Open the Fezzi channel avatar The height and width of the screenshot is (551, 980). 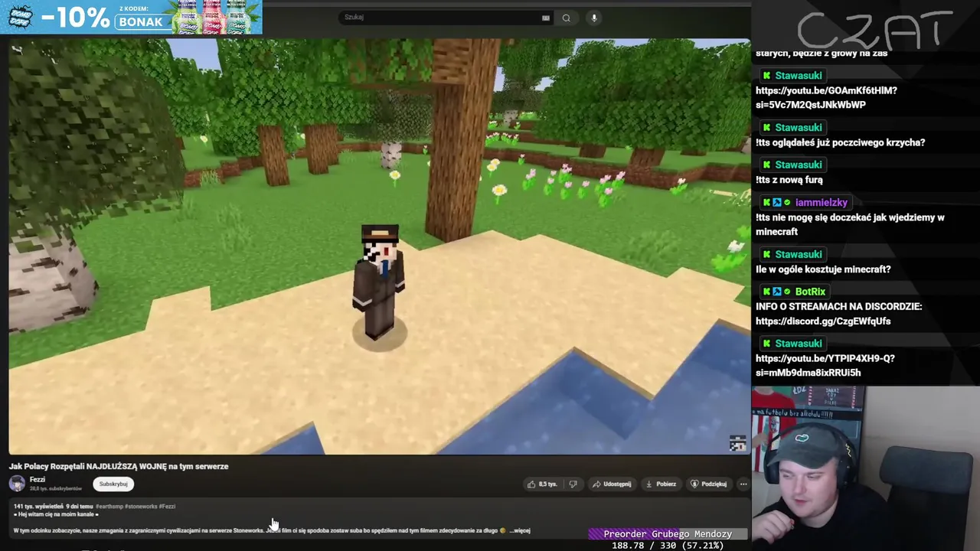click(17, 484)
